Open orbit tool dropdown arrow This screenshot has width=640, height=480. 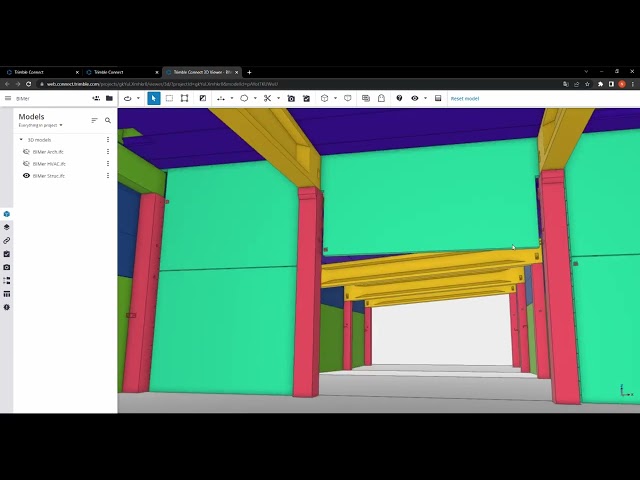point(138,98)
